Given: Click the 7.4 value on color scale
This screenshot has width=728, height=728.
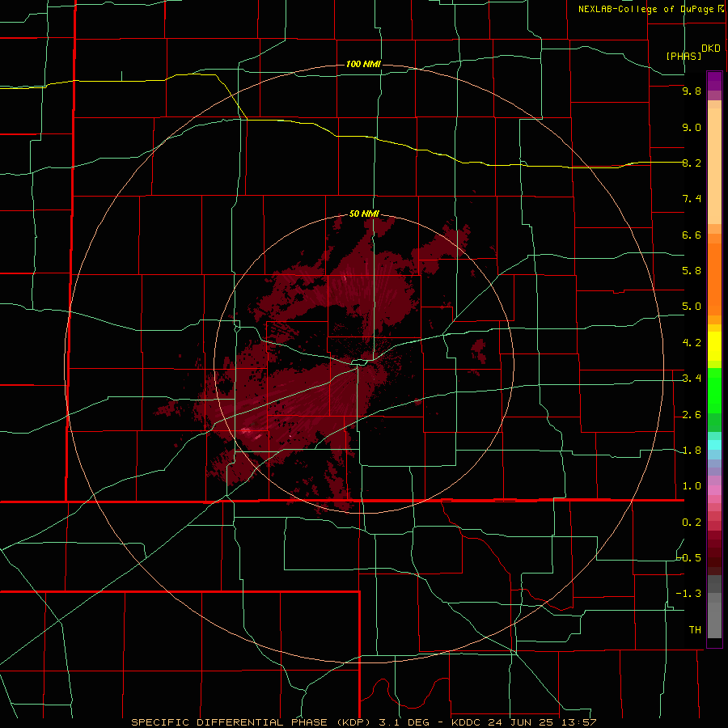Looking at the screenshot, I should tap(692, 199).
